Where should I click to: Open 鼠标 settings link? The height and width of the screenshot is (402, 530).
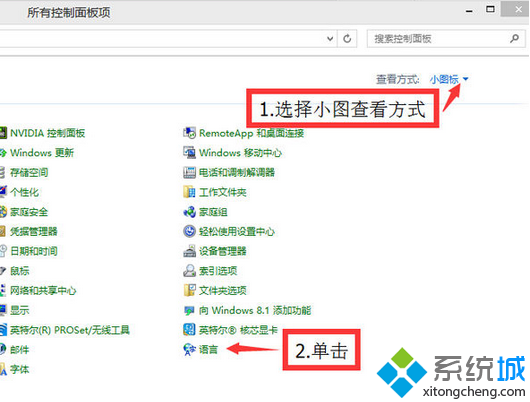coord(20,271)
